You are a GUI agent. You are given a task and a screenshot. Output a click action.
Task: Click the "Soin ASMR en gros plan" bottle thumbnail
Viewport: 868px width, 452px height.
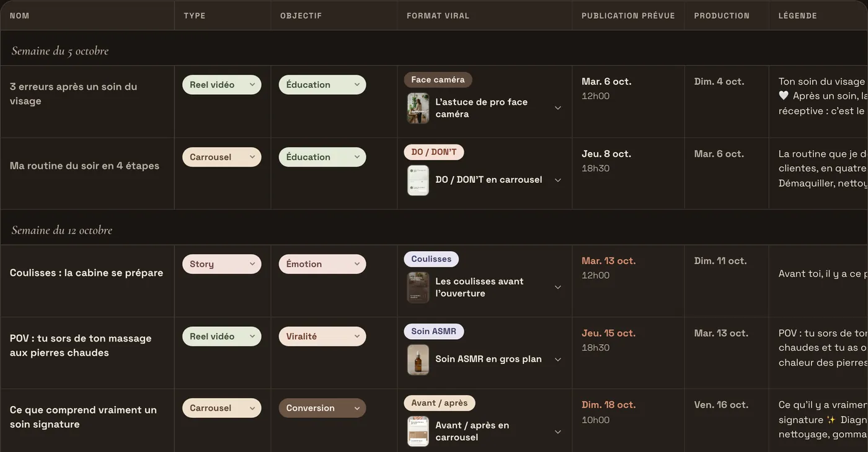[x=418, y=359]
